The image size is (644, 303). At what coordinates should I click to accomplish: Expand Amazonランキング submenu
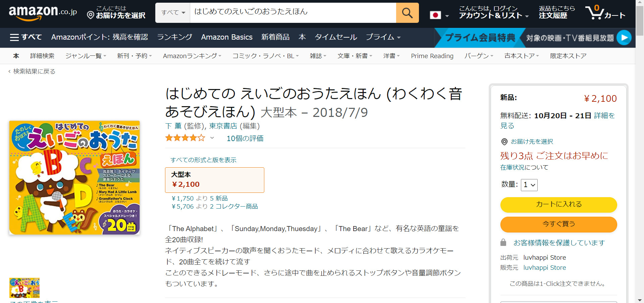tap(220, 56)
